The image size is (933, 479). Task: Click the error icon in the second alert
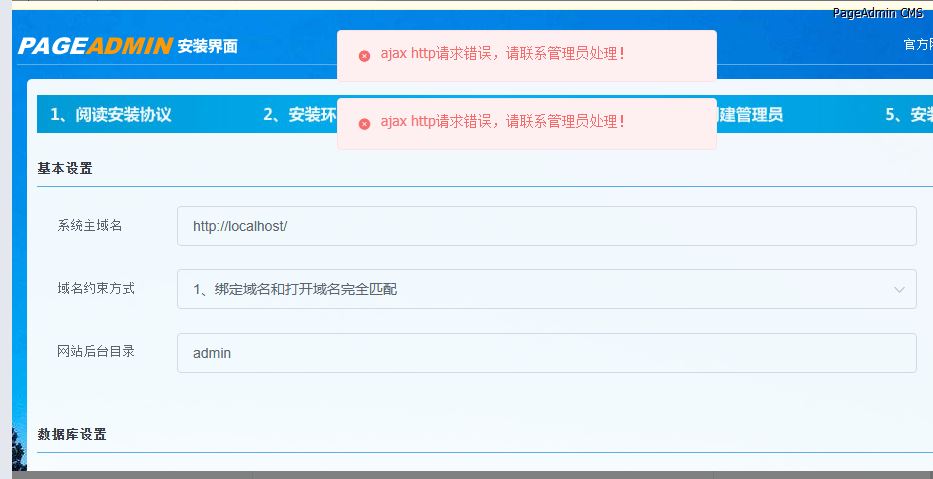(x=364, y=123)
